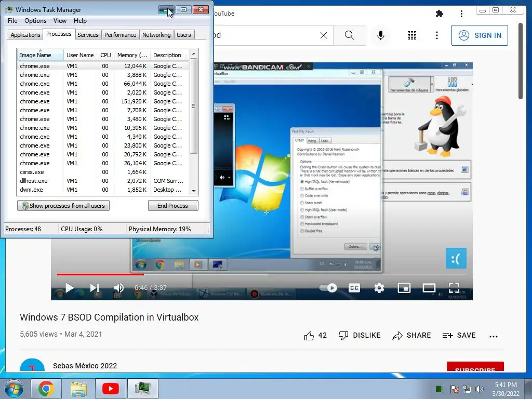The image size is (532, 399).
Task: Like the video thumbs up icon
Action: (309, 336)
